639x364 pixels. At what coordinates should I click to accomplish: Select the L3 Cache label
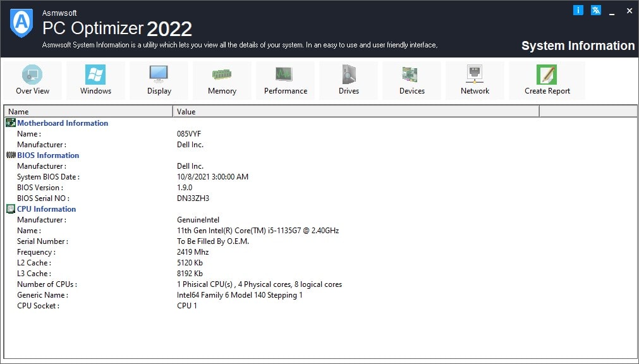[34, 274]
